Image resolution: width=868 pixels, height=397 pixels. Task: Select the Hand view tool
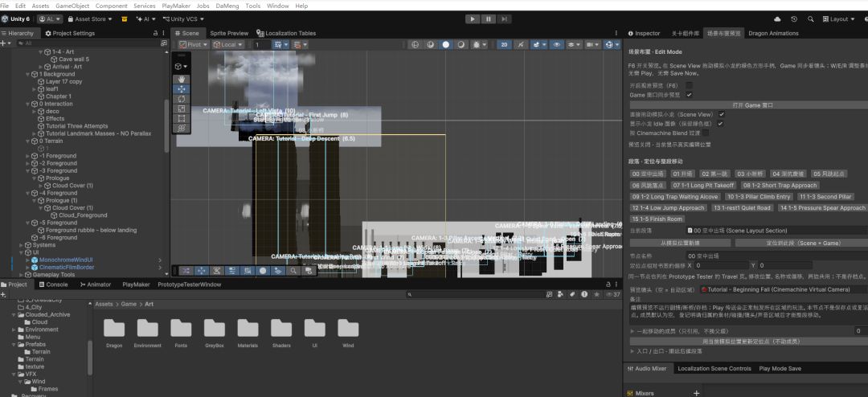tap(181, 79)
